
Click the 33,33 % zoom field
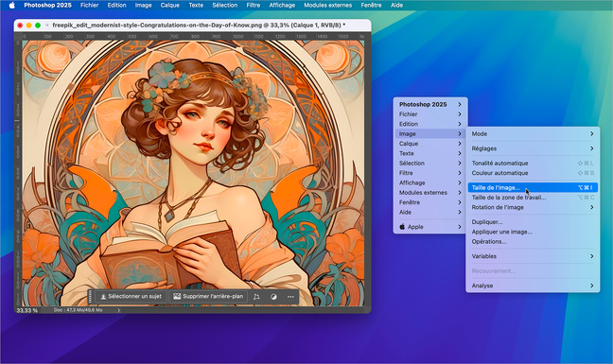coord(27,310)
